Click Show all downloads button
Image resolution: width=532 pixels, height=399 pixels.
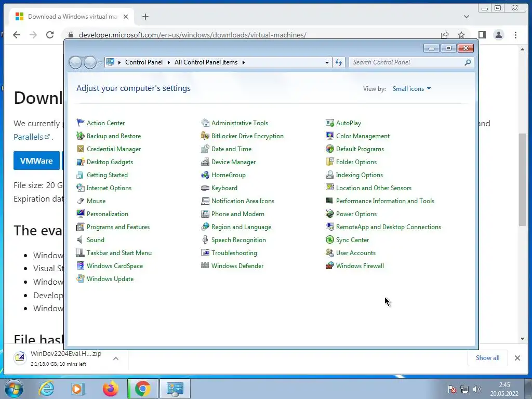(487, 358)
